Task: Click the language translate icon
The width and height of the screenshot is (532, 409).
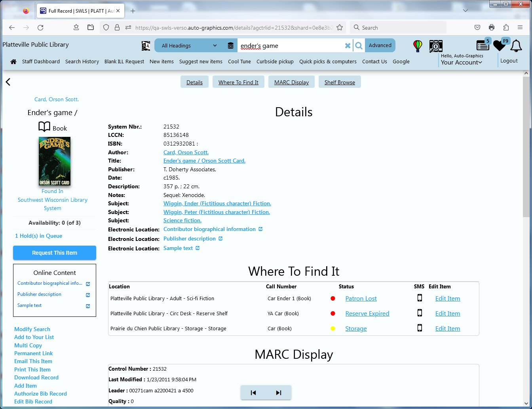Action: (146, 46)
